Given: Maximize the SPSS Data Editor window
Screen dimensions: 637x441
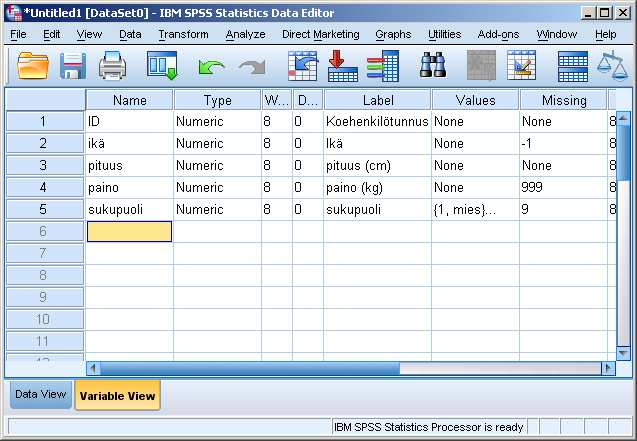Looking at the screenshot, I should tap(604, 13).
